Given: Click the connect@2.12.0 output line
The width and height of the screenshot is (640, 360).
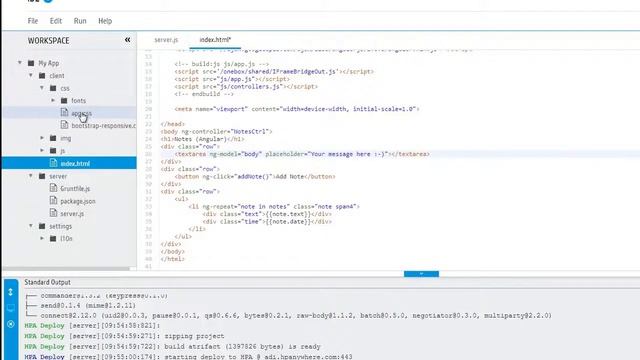Looking at the screenshot, I should 288,316.
